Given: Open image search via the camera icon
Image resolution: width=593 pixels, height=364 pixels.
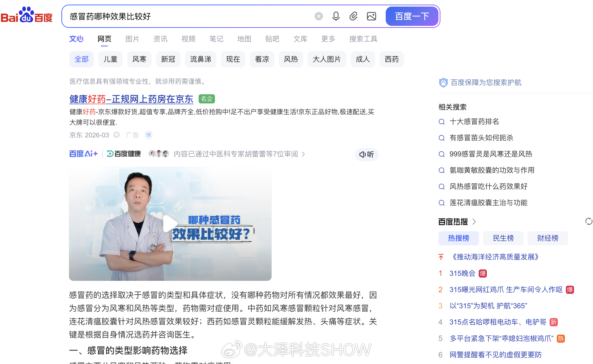Looking at the screenshot, I should (x=371, y=16).
